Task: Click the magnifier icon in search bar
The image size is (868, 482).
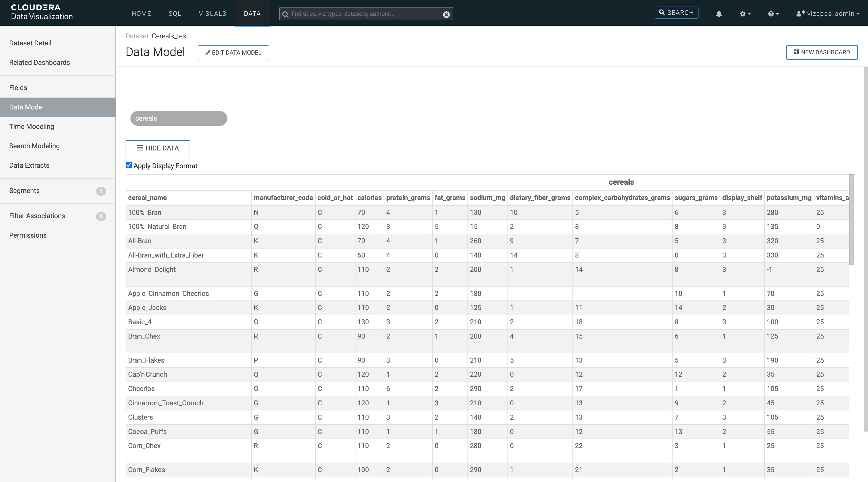Action: (x=285, y=14)
